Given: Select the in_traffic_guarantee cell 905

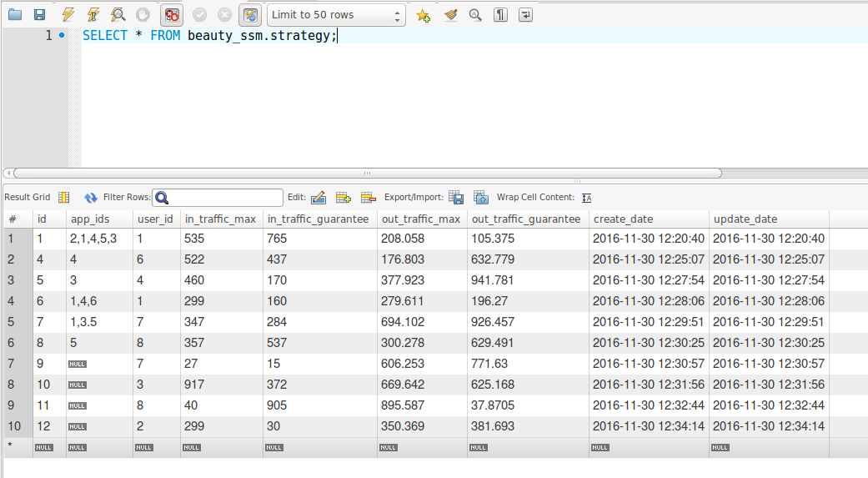Looking at the screenshot, I should (320, 405).
